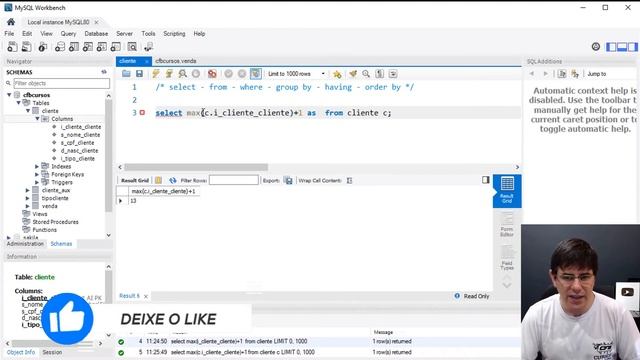Expand the tipocliente table

[28, 198]
